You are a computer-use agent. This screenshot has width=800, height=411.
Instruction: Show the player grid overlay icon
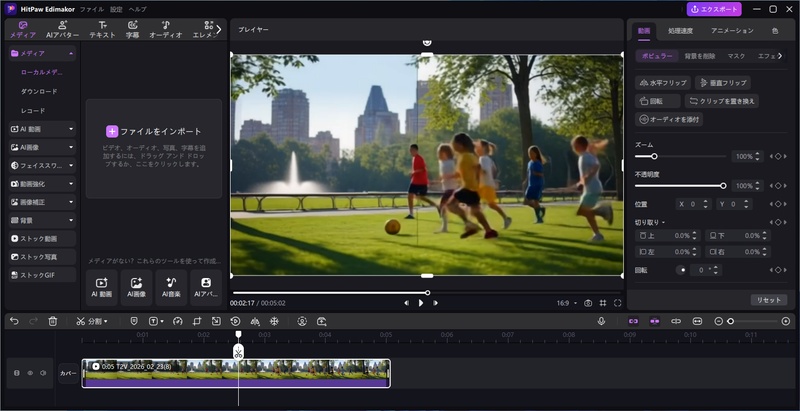tap(603, 303)
